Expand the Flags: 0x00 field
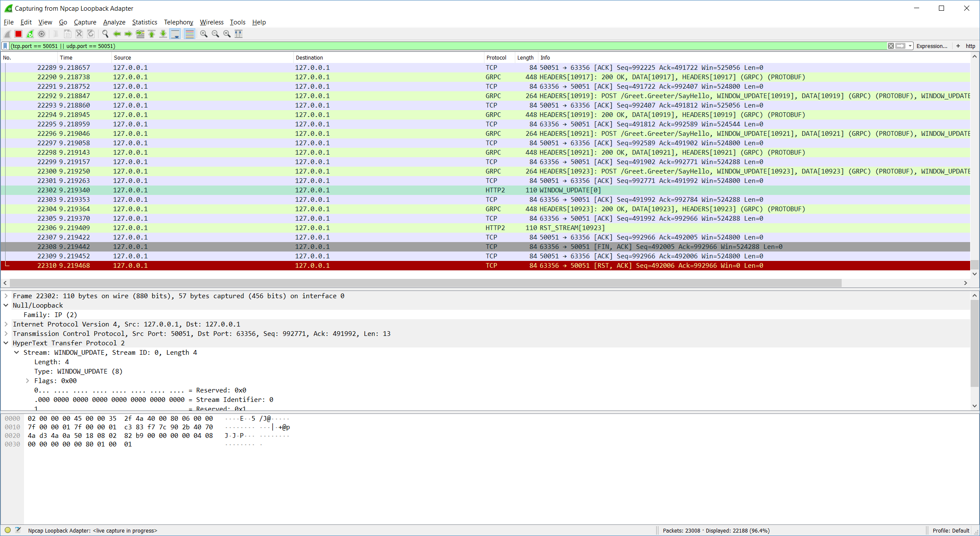The width and height of the screenshot is (980, 536). [28, 380]
